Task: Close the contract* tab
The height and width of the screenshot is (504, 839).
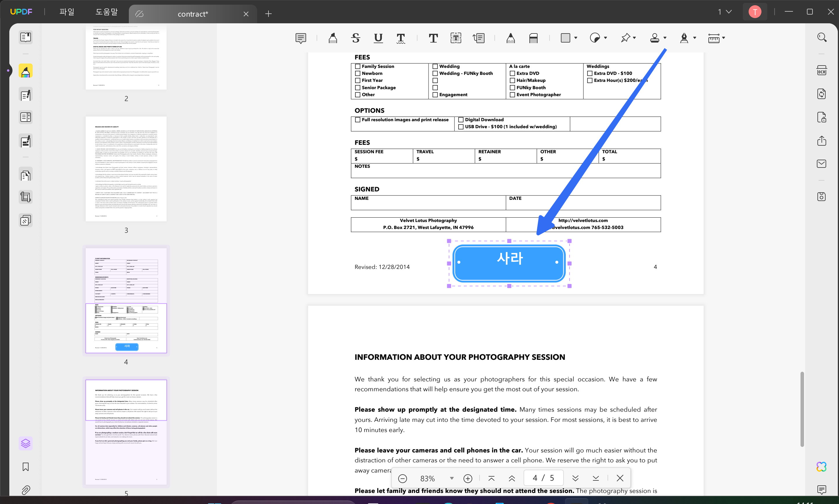Action: 246,14
